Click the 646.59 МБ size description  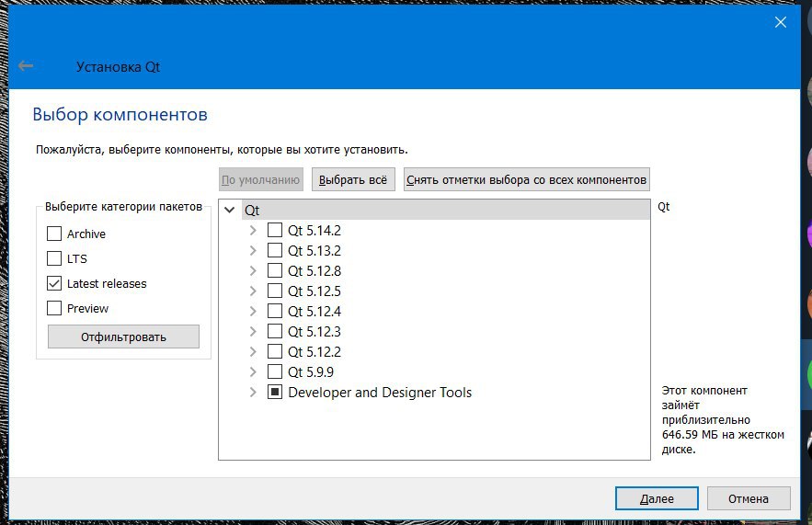click(723, 419)
